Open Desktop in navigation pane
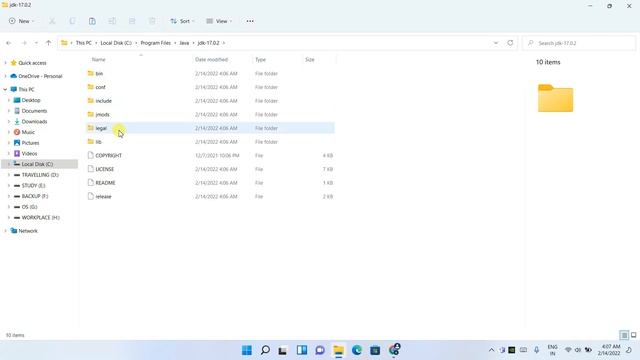 coord(31,100)
